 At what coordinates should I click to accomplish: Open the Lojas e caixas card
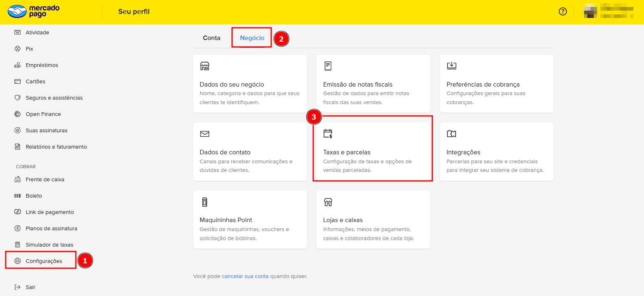373,220
